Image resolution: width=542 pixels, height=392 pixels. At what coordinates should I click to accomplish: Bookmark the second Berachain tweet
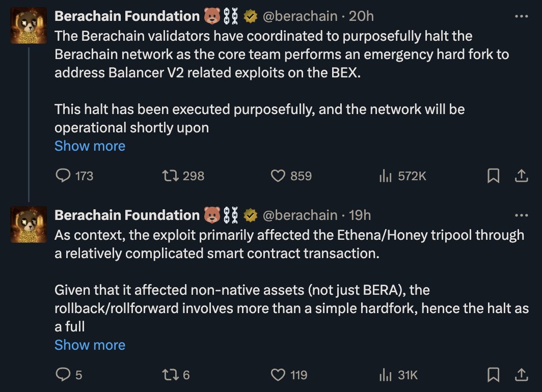493,375
